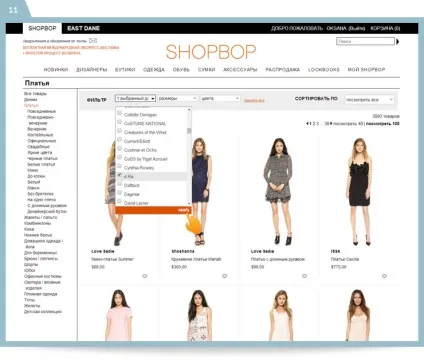
Task: Select Шорты category in sidebar
Action: pos(31,264)
